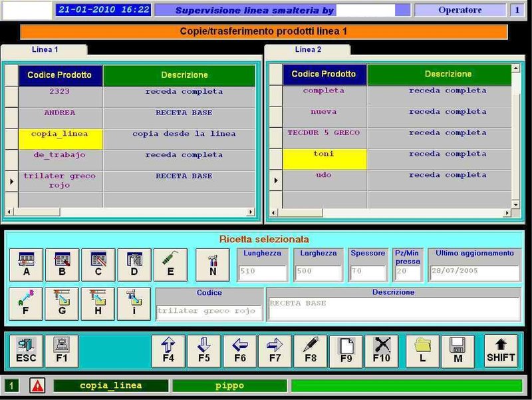
Task: Click the pippo status bar field
Action: coord(229,386)
